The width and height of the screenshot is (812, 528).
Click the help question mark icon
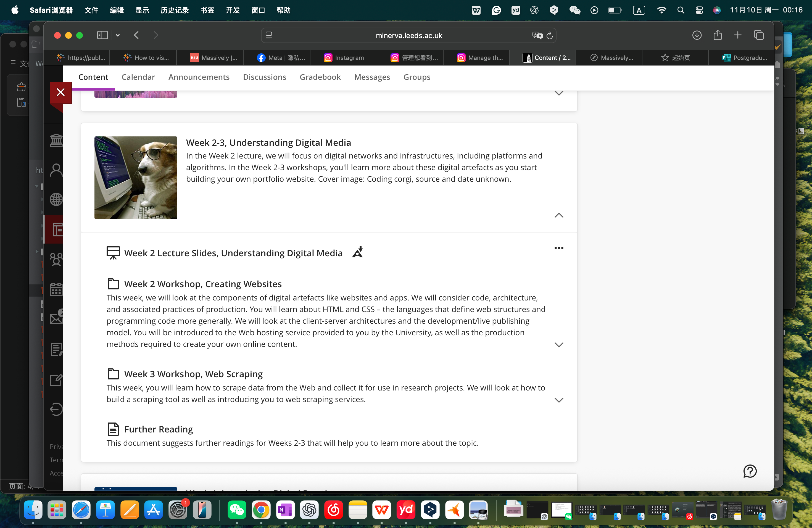click(x=750, y=471)
